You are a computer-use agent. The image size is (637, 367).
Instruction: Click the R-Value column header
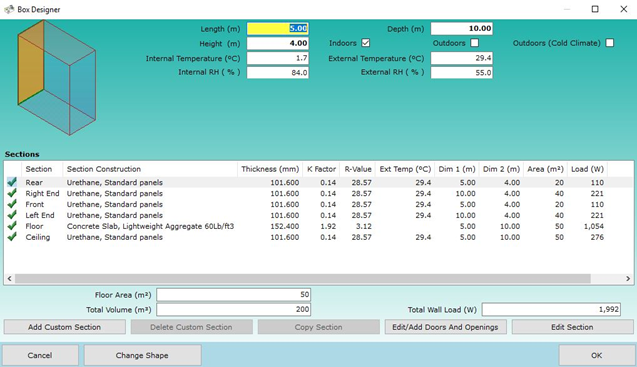[x=358, y=169]
